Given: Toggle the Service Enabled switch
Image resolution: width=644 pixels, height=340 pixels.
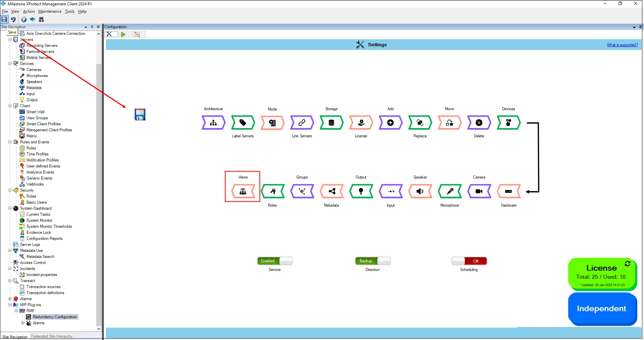Looking at the screenshot, I should click(275, 261).
